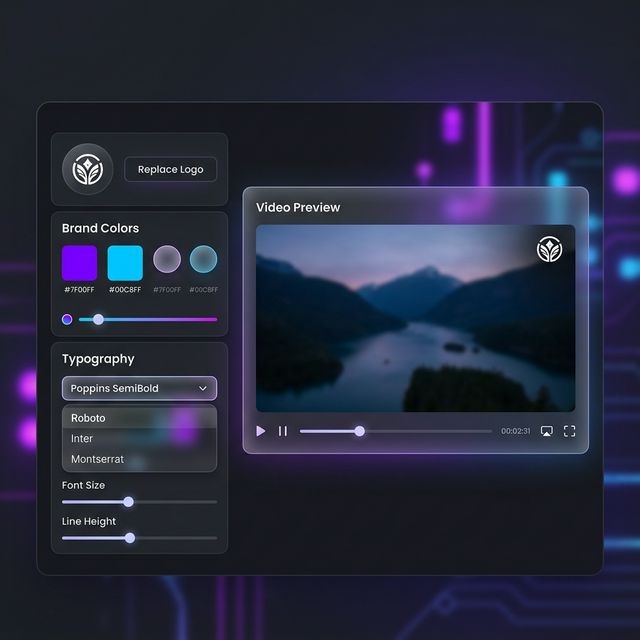The width and height of the screenshot is (640, 640).
Task: Open the Poppins SemiBold font dropdown
Action: click(x=140, y=388)
